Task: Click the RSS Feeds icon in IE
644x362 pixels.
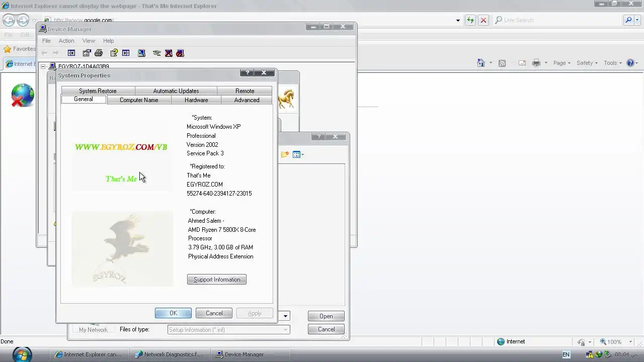Action: [x=502, y=63]
